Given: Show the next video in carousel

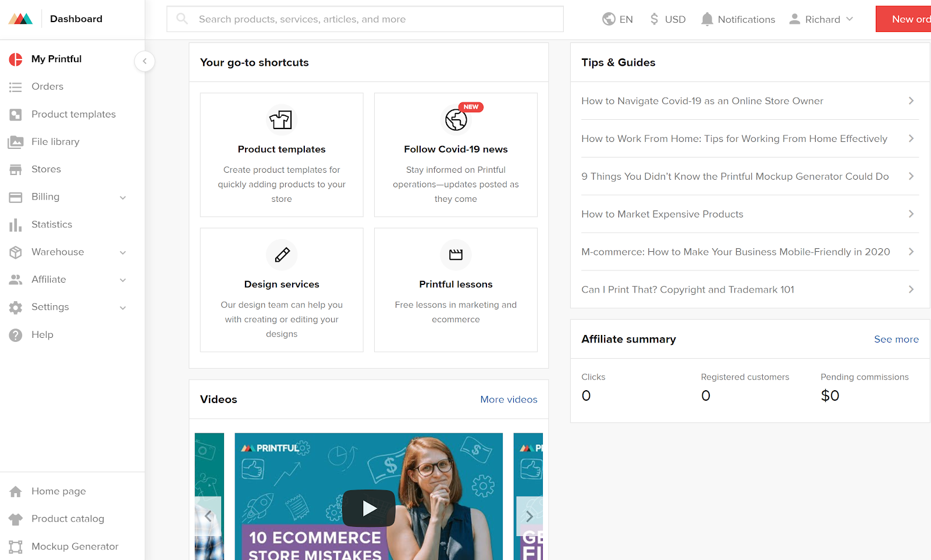Looking at the screenshot, I should click(x=530, y=516).
